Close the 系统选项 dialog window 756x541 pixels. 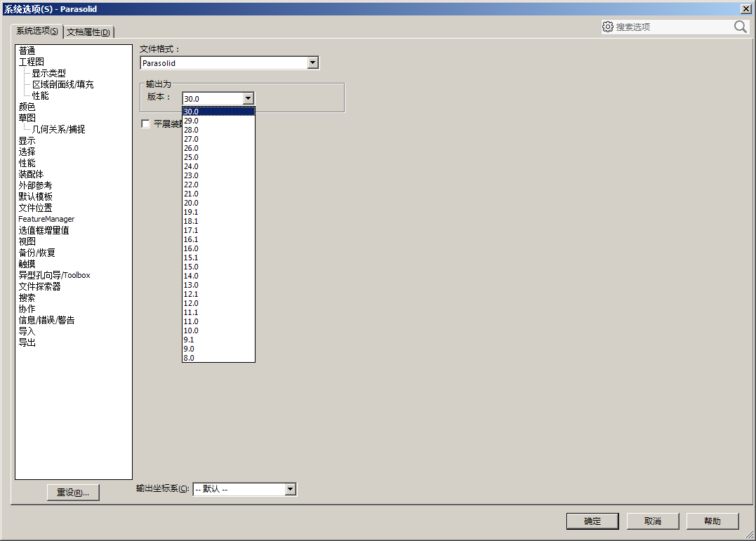pos(745,8)
